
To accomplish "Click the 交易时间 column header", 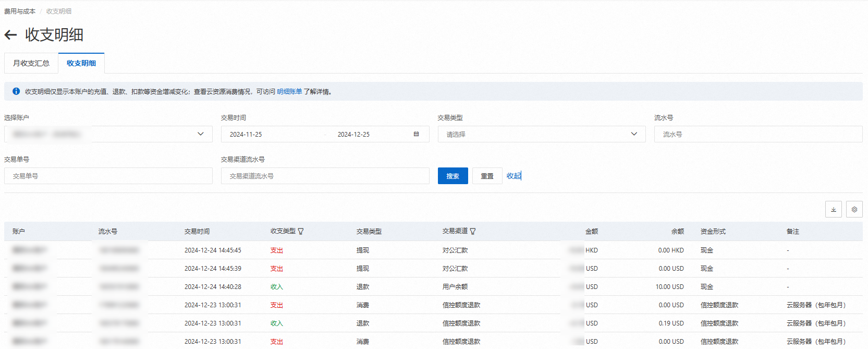I will point(197,231).
